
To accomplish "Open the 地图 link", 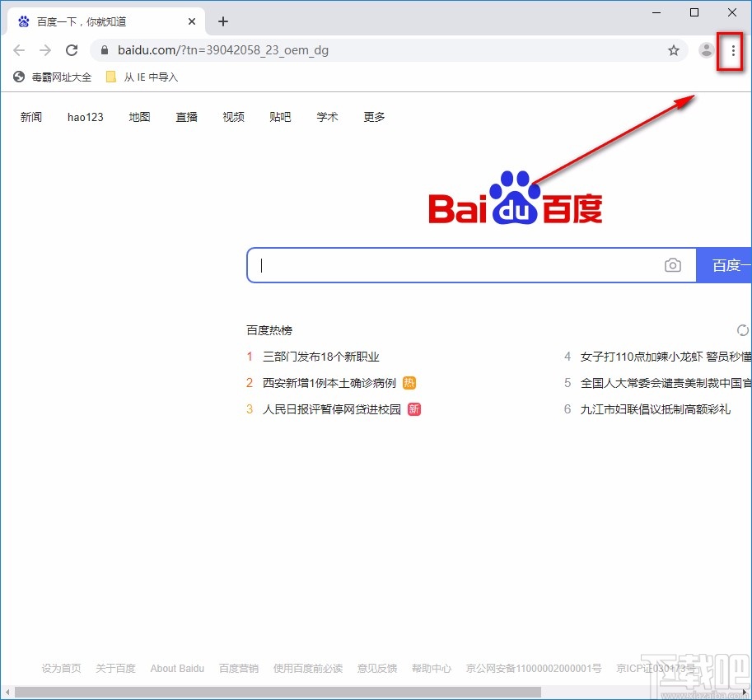I will 139,117.
